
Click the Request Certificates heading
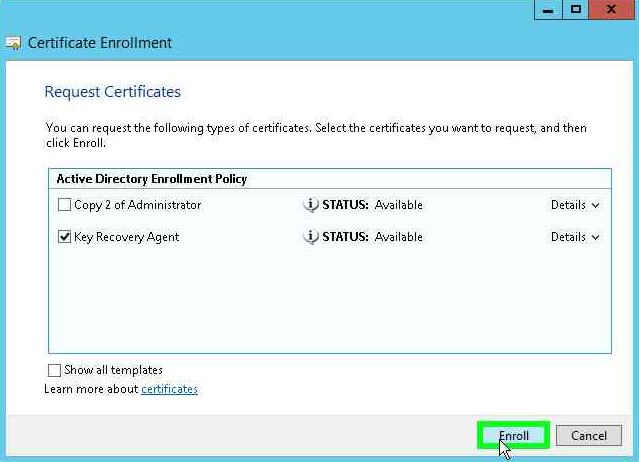pos(112,92)
